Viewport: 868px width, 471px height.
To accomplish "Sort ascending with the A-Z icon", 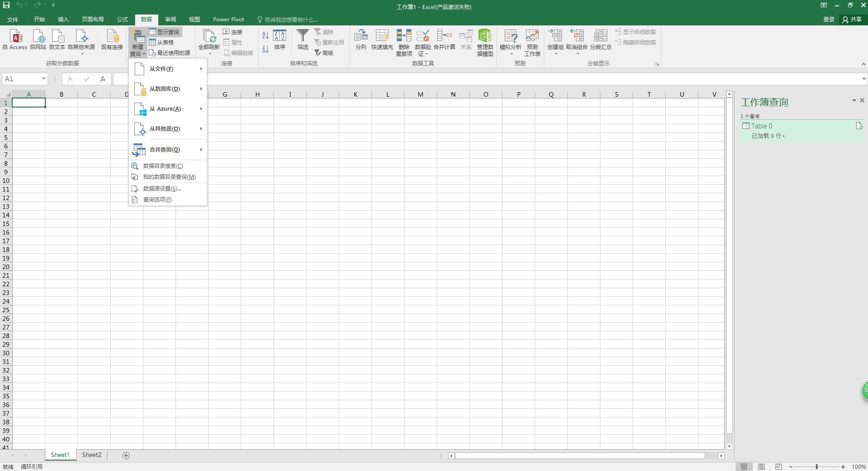I will pyautogui.click(x=265, y=35).
